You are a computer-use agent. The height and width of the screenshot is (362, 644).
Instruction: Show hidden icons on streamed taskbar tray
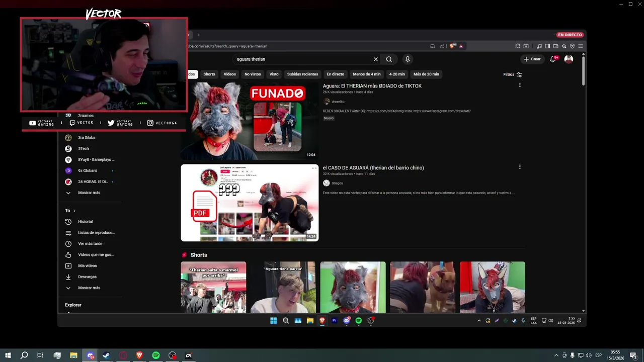479,321
